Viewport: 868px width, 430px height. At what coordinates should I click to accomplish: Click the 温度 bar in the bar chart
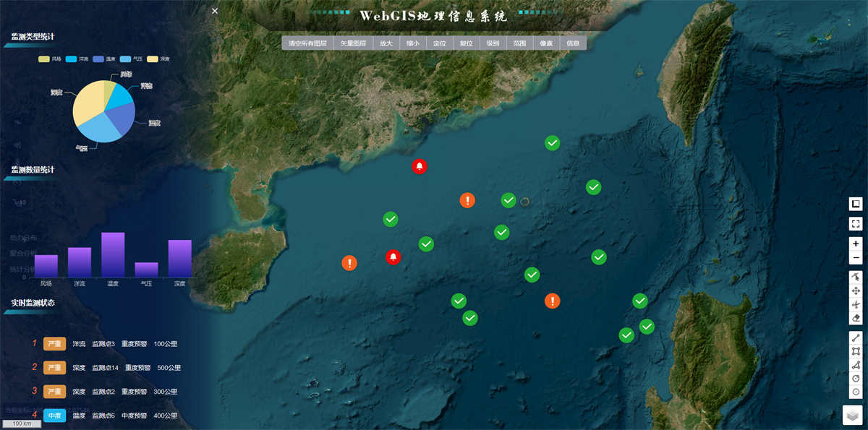(113, 255)
